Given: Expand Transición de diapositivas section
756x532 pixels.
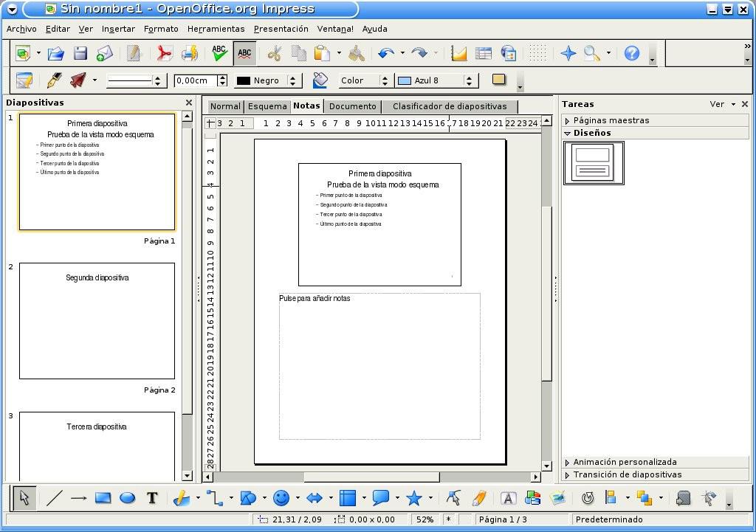Looking at the screenshot, I should click(x=656, y=474).
